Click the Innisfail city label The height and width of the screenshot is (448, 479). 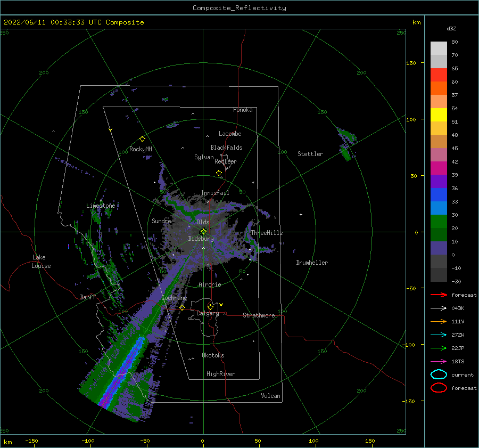click(x=215, y=193)
